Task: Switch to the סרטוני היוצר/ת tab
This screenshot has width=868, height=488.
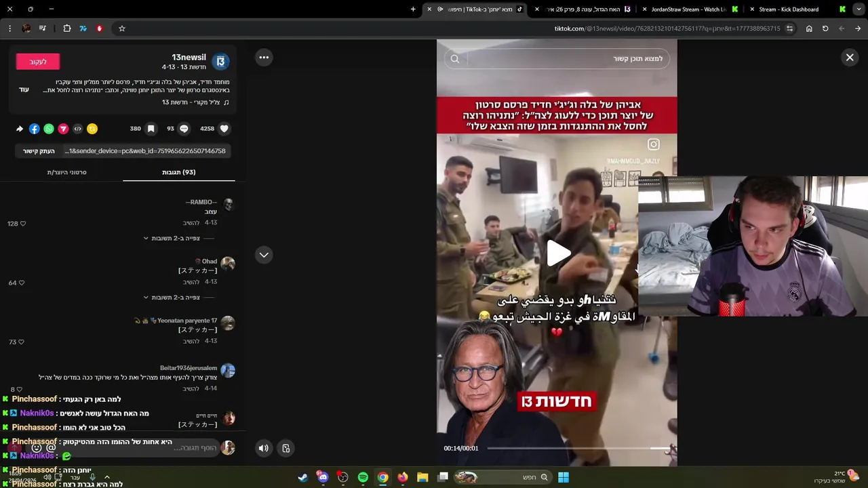Action: (66, 172)
